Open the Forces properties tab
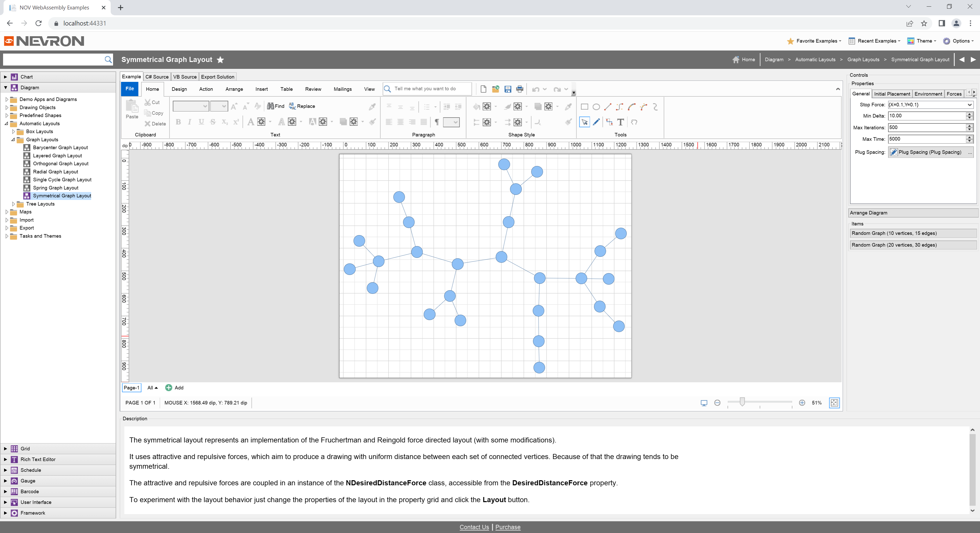Viewport: 980px width, 533px height. point(954,94)
